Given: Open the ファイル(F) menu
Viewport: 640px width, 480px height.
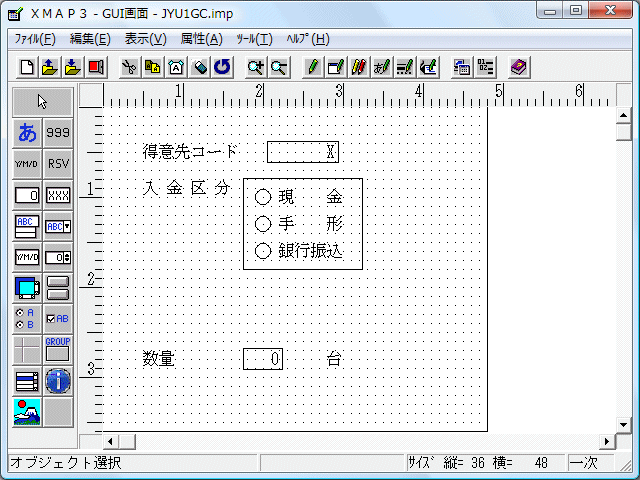Looking at the screenshot, I should (x=35, y=39).
